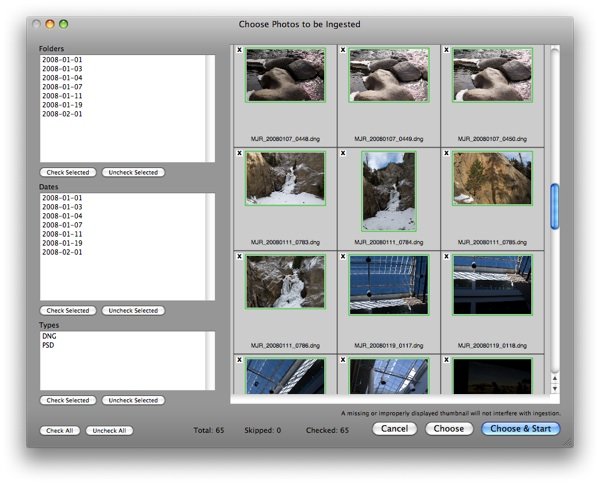Click the MJR_20080107_0450.dng thumbnail image

click(492, 75)
